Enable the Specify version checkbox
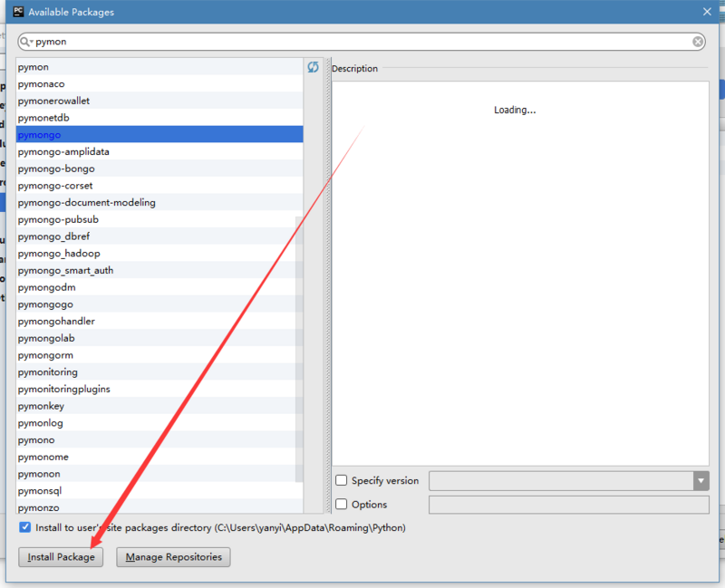725x588 pixels. pyautogui.click(x=342, y=481)
